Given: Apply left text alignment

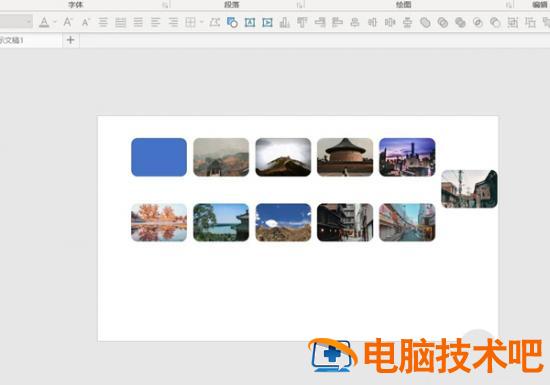Looking at the screenshot, I should [155, 22].
